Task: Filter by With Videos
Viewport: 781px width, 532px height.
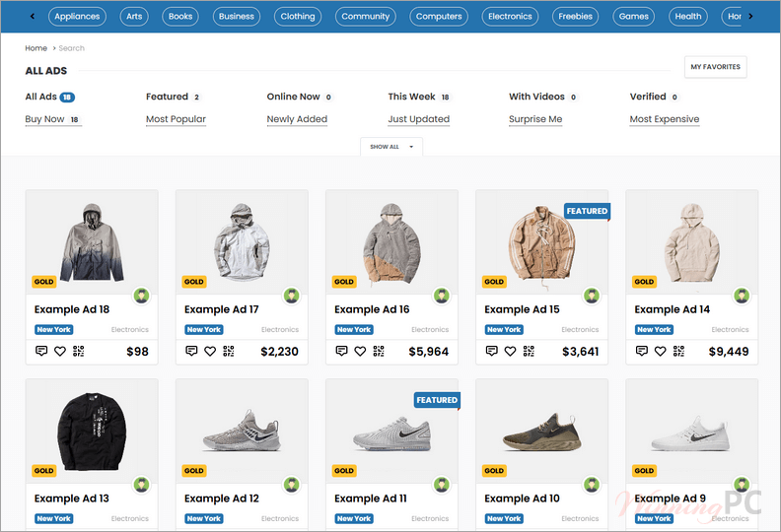Action: [543, 97]
